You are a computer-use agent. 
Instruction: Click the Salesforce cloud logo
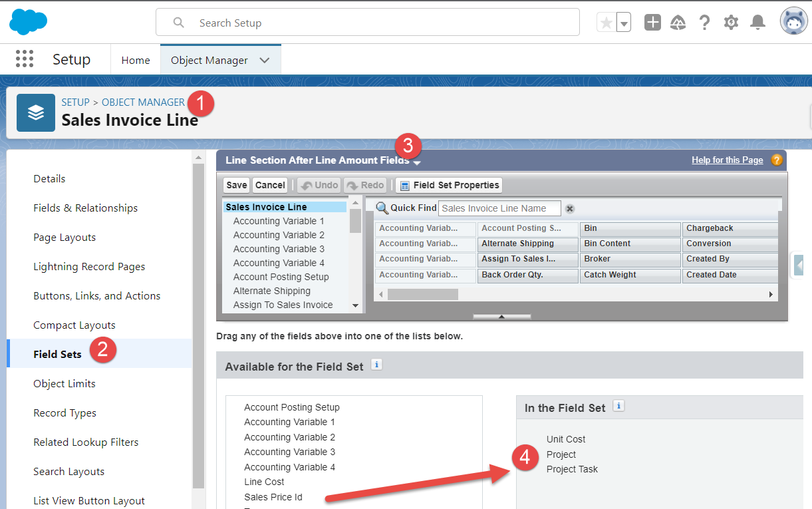[28, 22]
